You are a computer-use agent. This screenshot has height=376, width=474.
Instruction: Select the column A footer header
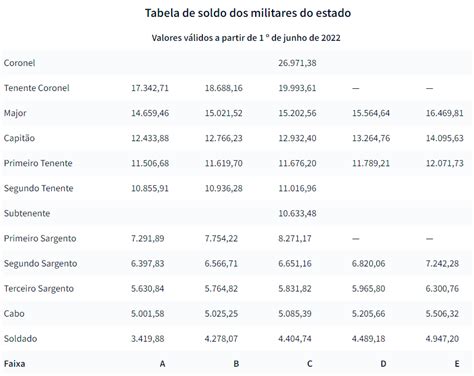pos(162,364)
